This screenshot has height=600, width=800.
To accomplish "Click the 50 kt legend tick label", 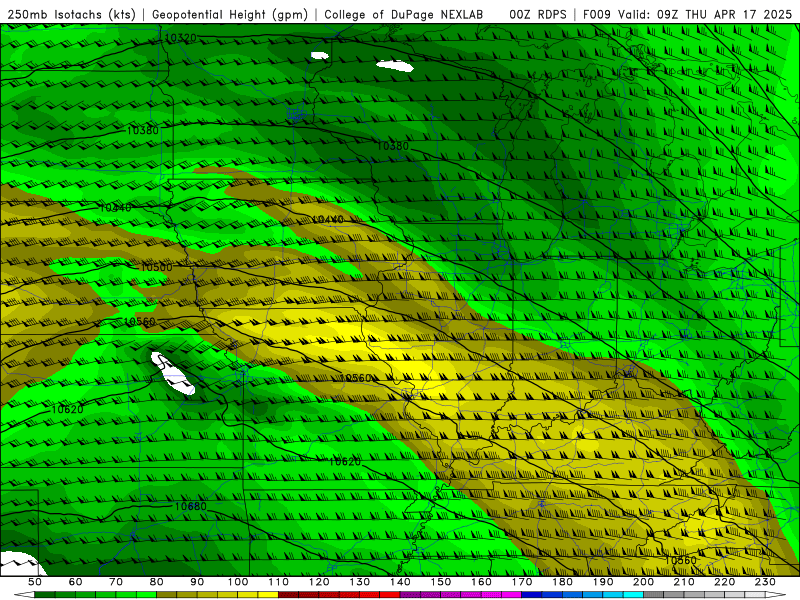I will pos(35,582).
